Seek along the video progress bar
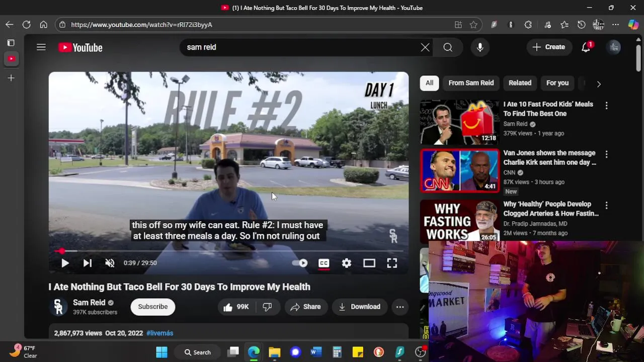644x362 pixels. point(228,250)
